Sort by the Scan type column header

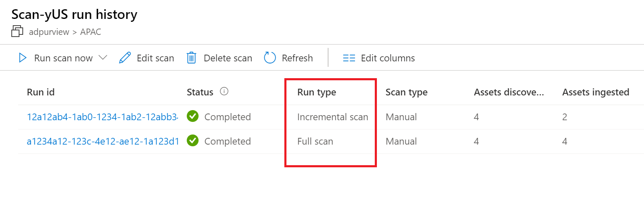click(x=406, y=92)
